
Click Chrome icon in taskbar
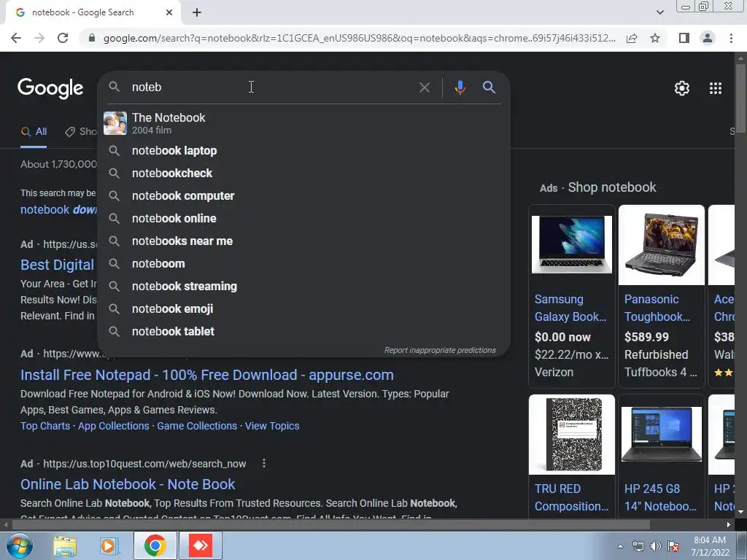[x=155, y=545]
